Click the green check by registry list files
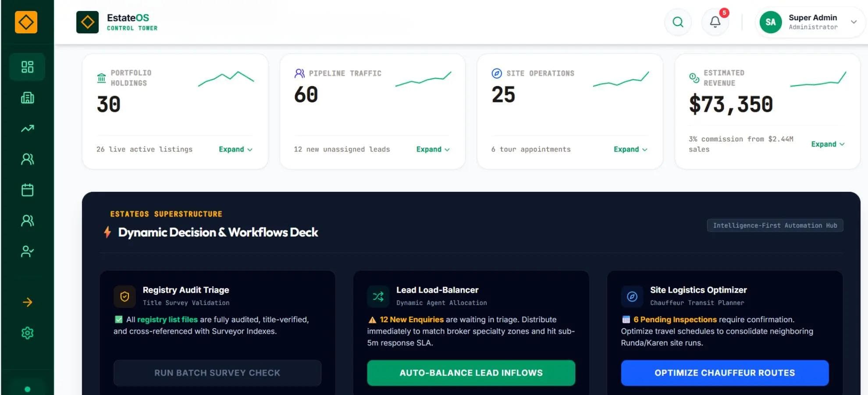This screenshot has height=395, width=868. click(x=118, y=320)
